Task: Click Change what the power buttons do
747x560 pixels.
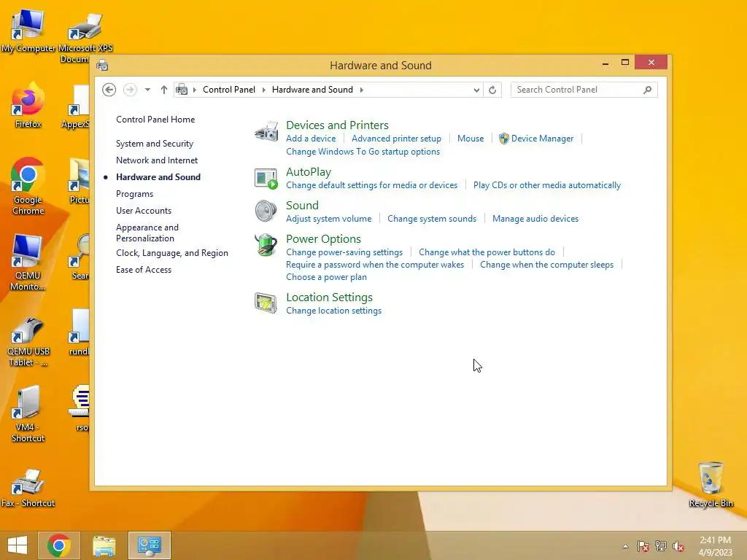Action: tap(487, 252)
